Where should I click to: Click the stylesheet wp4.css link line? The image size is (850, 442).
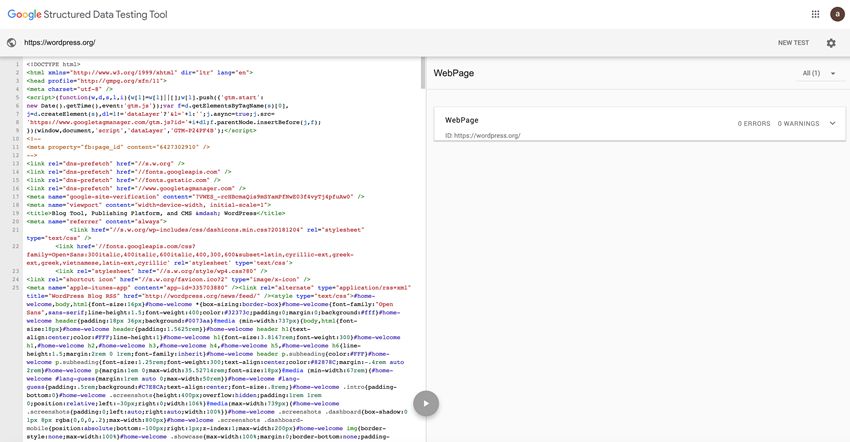pyautogui.click(x=162, y=271)
